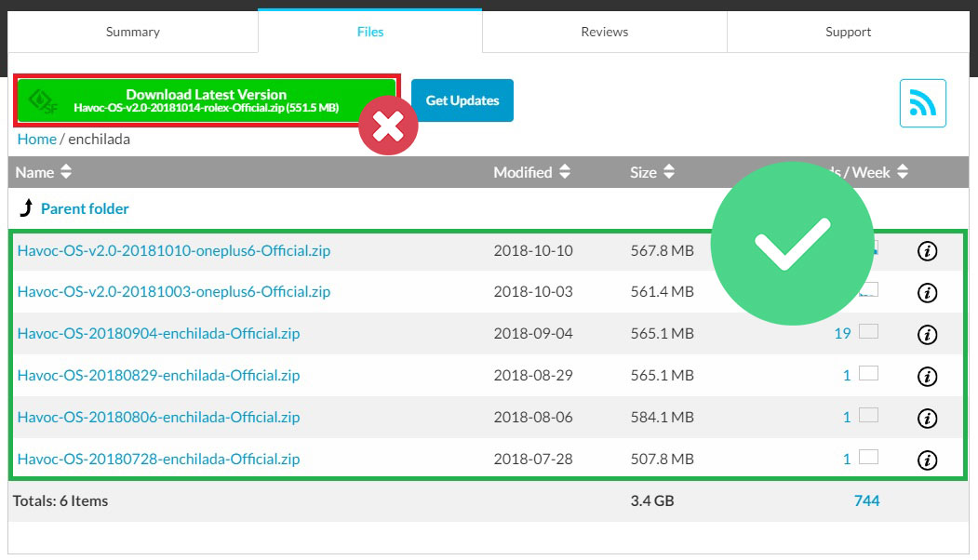View info for Havoc-OS-20180829-enchilada file
The width and height of the screenshot is (978, 560).
pos(927,376)
